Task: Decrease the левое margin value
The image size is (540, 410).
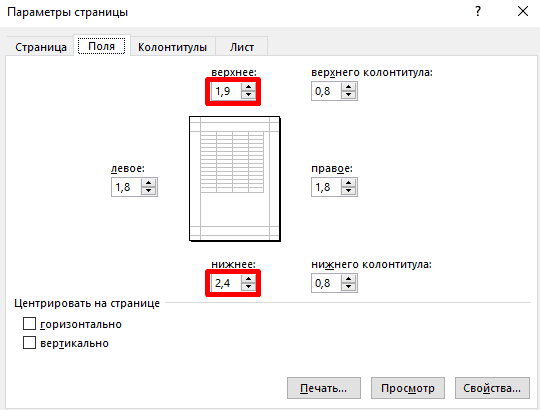Action: [148, 191]
